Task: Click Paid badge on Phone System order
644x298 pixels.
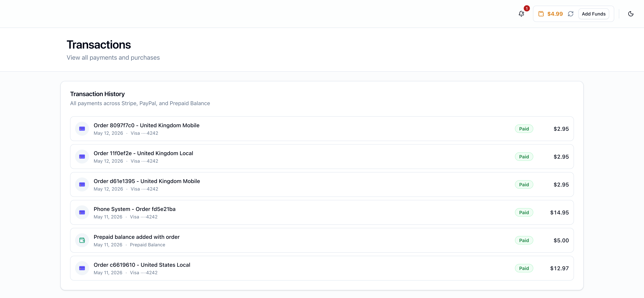Action: (524, 212)
